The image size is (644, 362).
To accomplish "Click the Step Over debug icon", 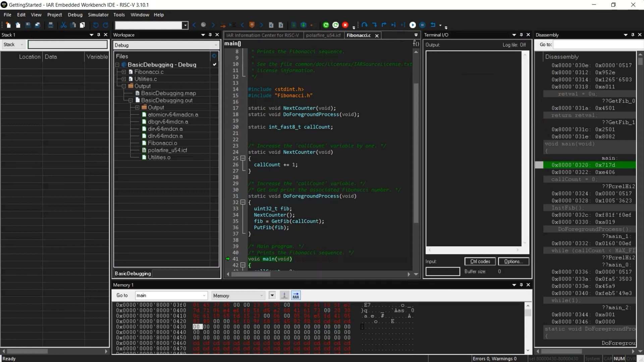I will (365, 25).
